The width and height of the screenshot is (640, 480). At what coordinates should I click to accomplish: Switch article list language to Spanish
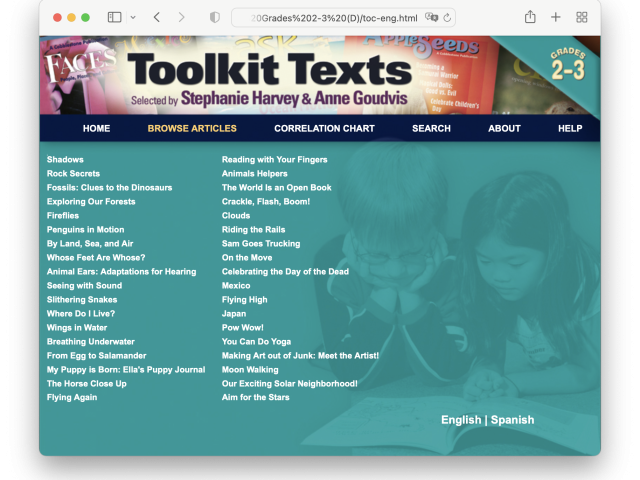click(512, 420)
